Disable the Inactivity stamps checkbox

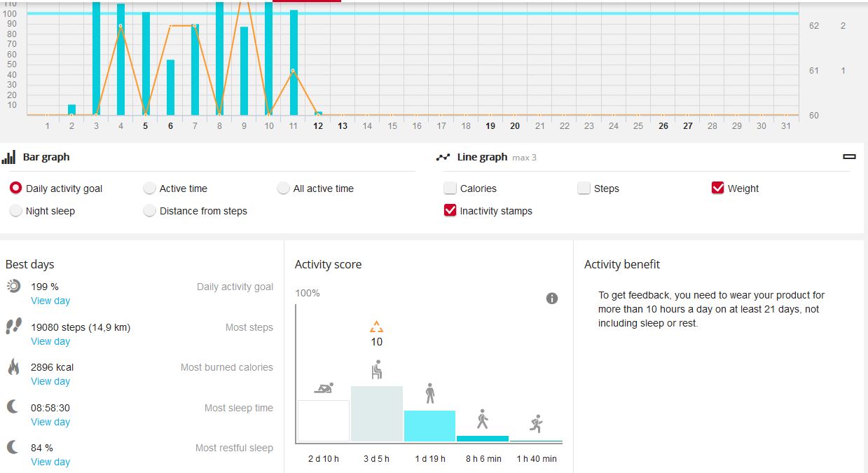450,211
